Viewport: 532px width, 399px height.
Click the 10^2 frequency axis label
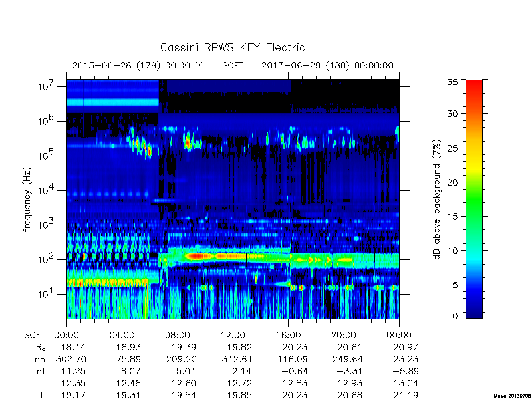click(47, 259)
